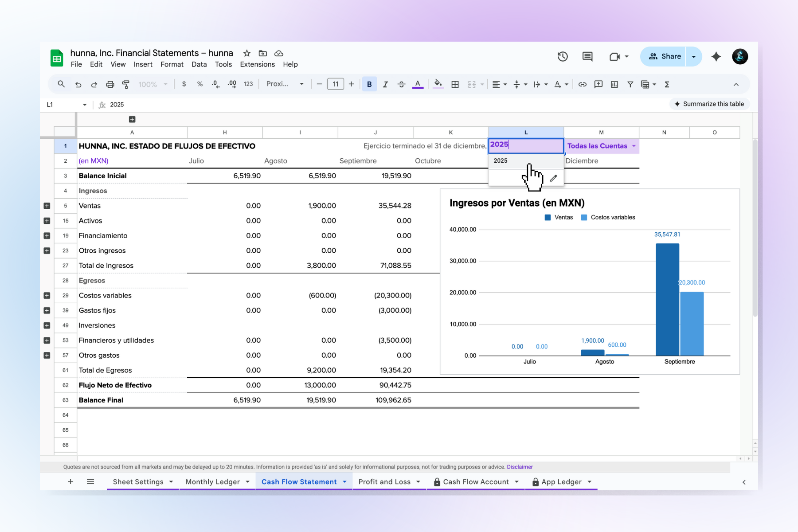The height and width of the screenshot is (532, 798).
Task: Click the Share button
Action: coord(664,56)
